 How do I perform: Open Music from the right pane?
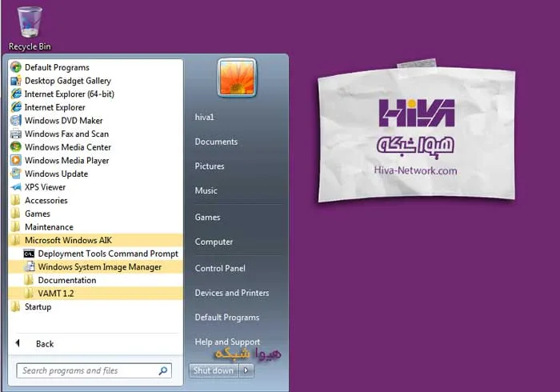pyautogui.click(x=206, y=190)
